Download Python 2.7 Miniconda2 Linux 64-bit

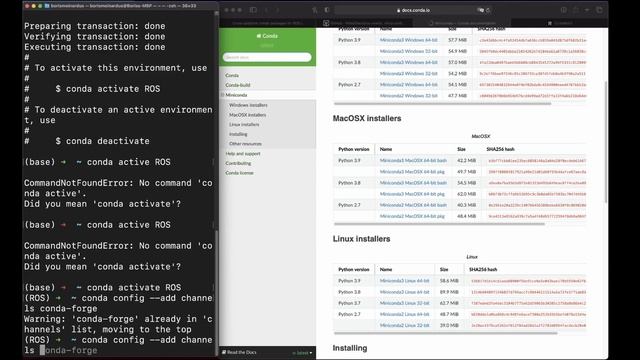click(404, 314)
